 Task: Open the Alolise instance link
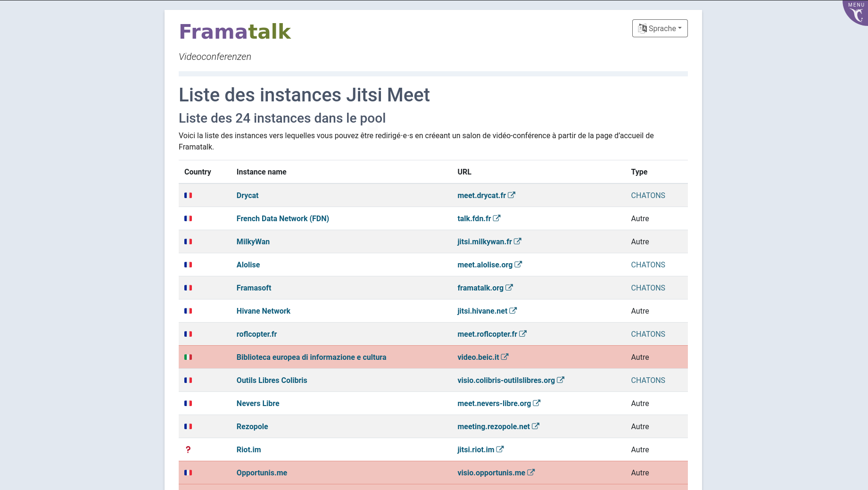[x=248, y=265]
